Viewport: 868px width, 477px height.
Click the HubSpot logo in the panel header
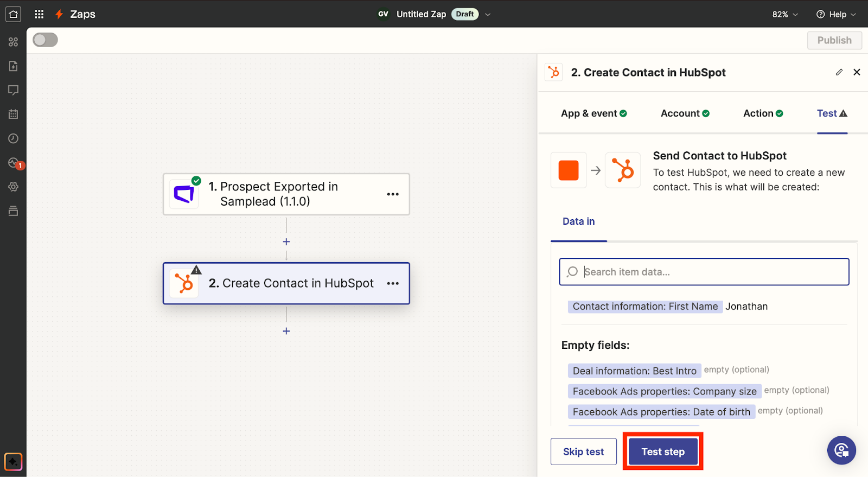click(x=553, y=72)
